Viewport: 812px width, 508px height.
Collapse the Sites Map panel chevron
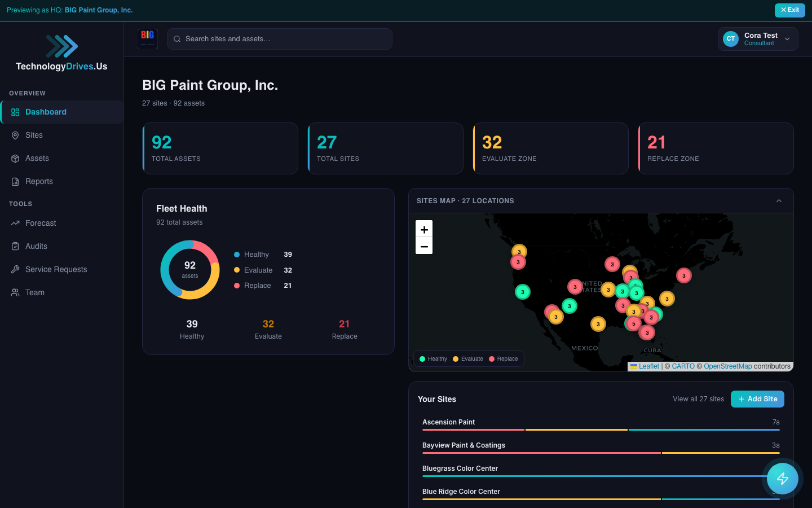click(x=779, y=201)
